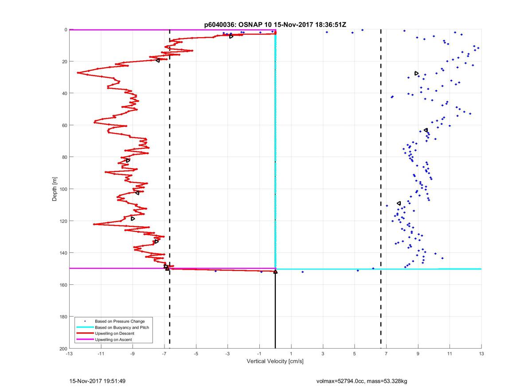Click the x-axis tick label "-1"

(259, 354)
